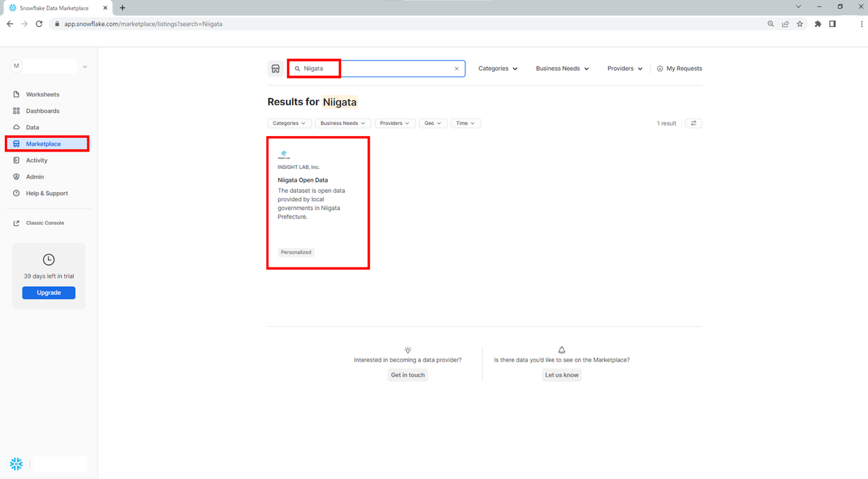Expand the Categories dropdown in the top bar

pyautogui.click(x=497, y=69)
